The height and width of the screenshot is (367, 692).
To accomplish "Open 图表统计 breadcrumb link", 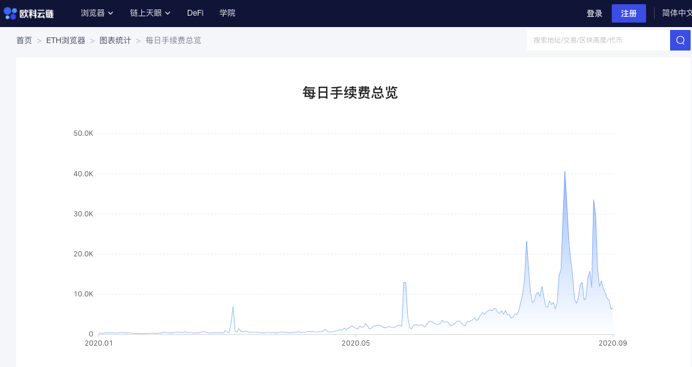I will click(115, 41).
